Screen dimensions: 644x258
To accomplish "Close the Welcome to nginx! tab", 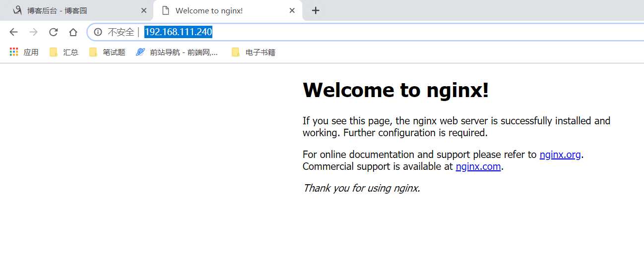I will pos(292,10).
